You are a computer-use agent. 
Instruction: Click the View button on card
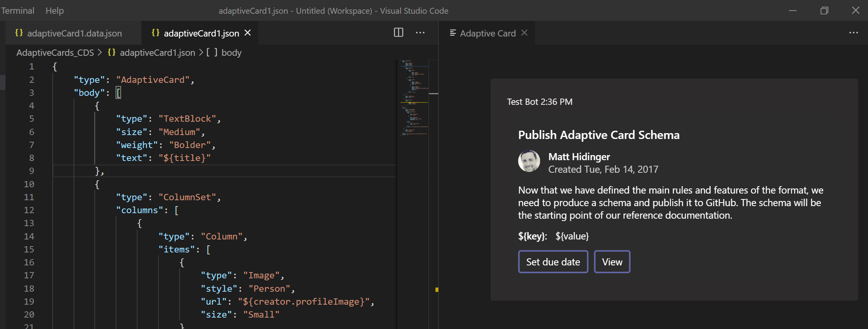[x=612, y=262]
